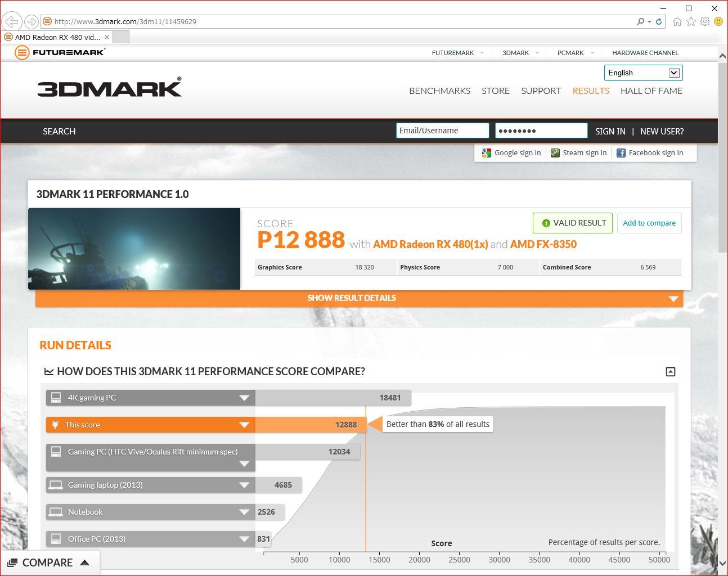This screenshot has height=576, width=728.
Task: Expand the Notebook row arrow
Action: pyautogui.click(x=244, y=512)
